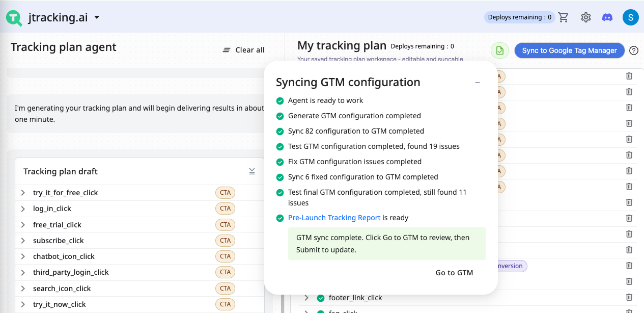Expand the search_icon_click row
Viewport: 644px width, 313px height.
click(x=23, y=289)
